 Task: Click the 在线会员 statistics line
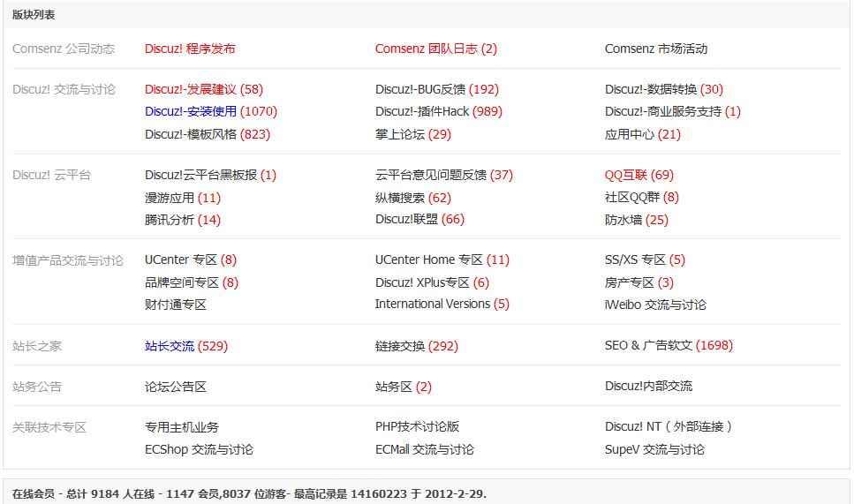(249, 494)
